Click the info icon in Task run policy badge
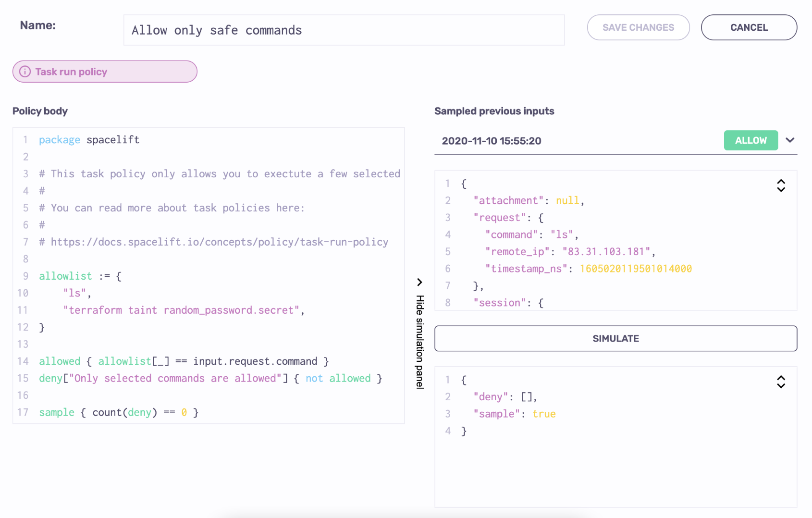812x518 pixels. 25,72
